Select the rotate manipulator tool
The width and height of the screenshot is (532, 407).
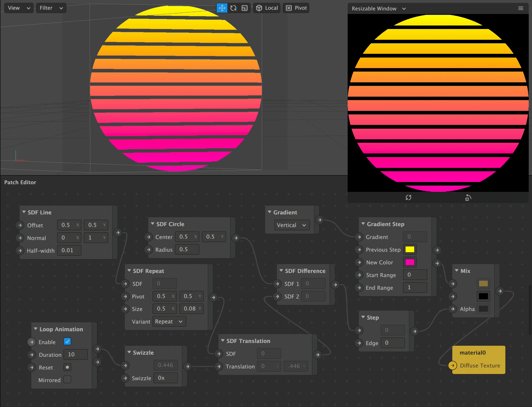[x=233, y=8]
